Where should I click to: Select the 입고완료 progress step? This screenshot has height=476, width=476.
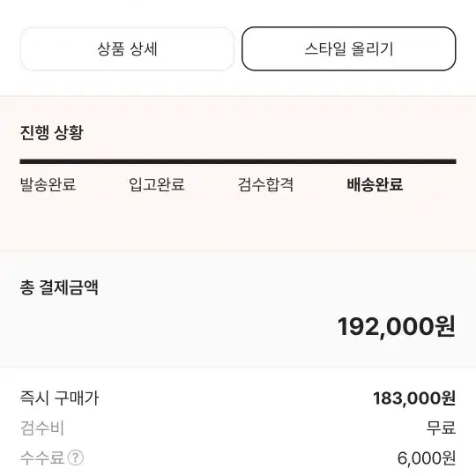tap(157, 184)
